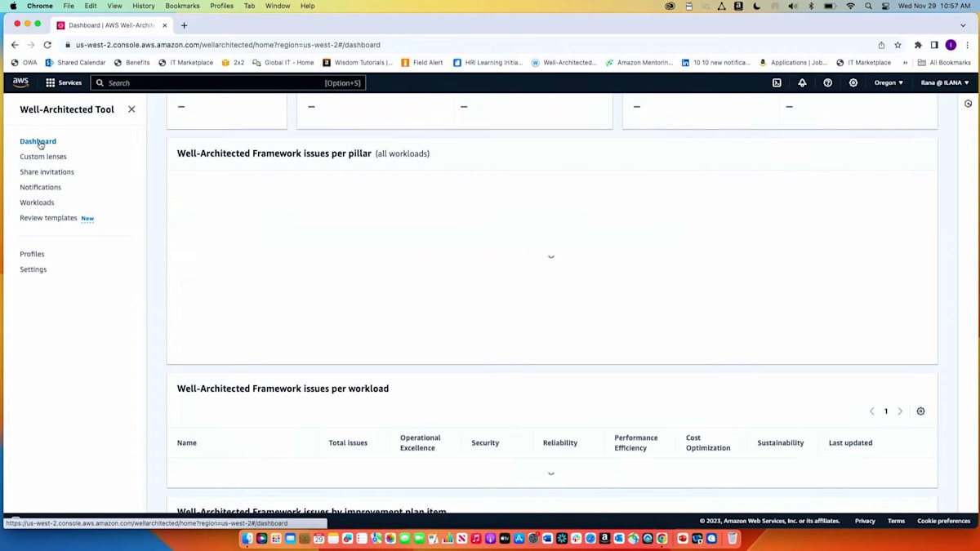
Task: Open Finder from the Dock
Action: coord(247,539)
